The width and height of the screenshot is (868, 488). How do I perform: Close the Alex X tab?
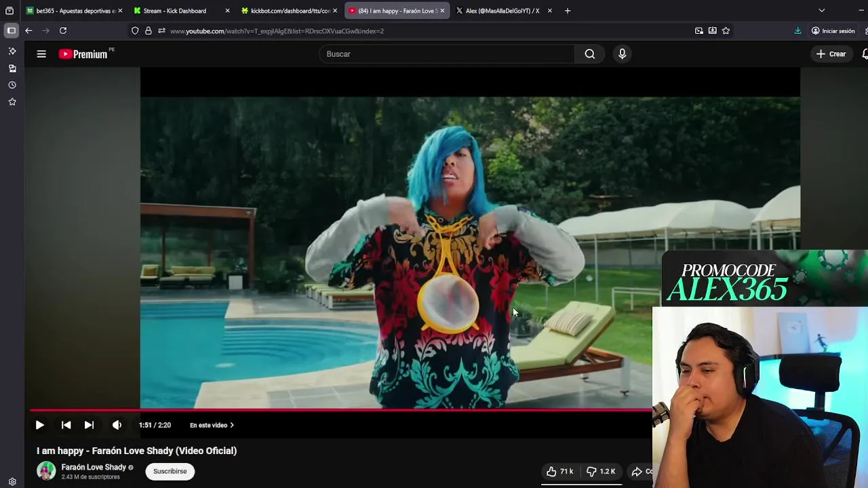point(550,11)
